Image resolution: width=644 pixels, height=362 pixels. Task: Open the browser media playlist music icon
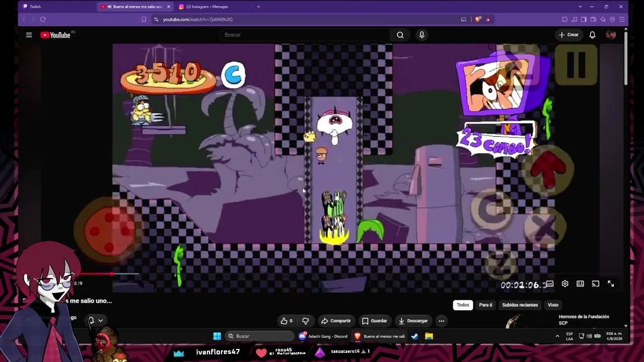click(x=574, y=19)
